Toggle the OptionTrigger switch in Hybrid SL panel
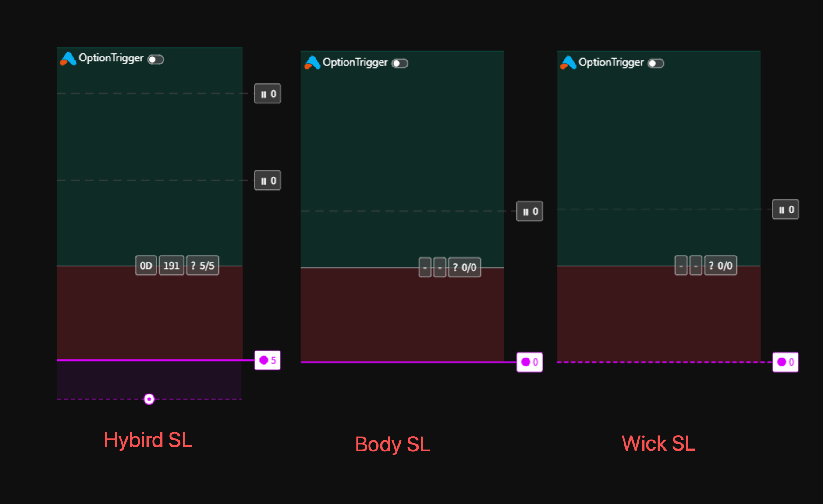The width and height of the screenshot is (823, 504). point(156,59)
